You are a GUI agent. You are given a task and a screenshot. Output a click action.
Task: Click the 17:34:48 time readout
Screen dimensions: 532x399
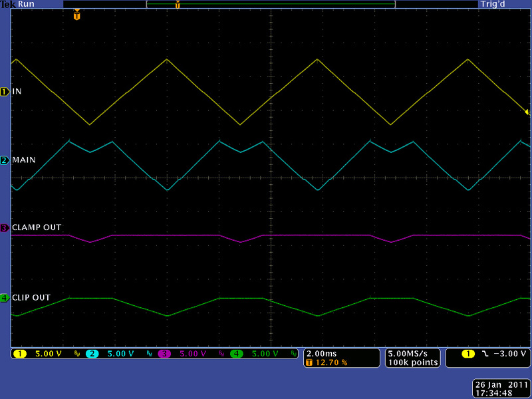tap(493, 393)
